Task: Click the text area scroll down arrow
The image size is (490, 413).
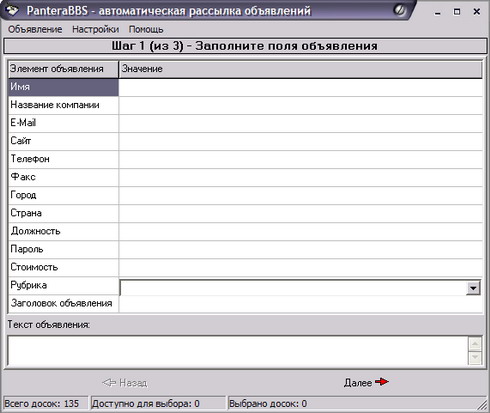Action: (475, 358)
